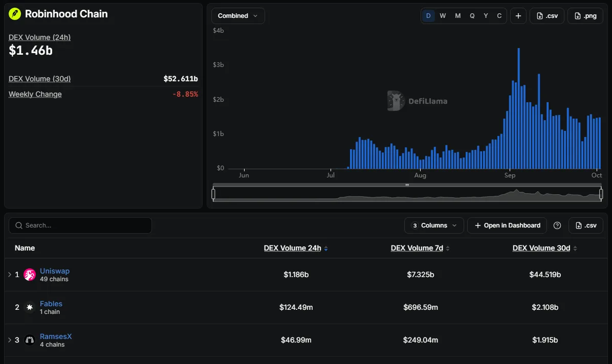Click Fables' $696.59m 7d volume cell
The image size is (612, 364).
pyautogui.click(x=421, y=307)
